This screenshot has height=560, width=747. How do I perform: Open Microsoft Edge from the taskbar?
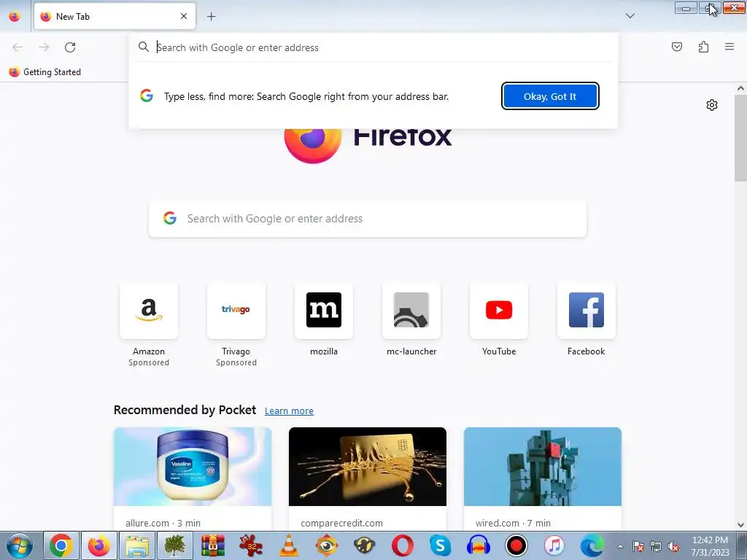click(x=592, y=545)
